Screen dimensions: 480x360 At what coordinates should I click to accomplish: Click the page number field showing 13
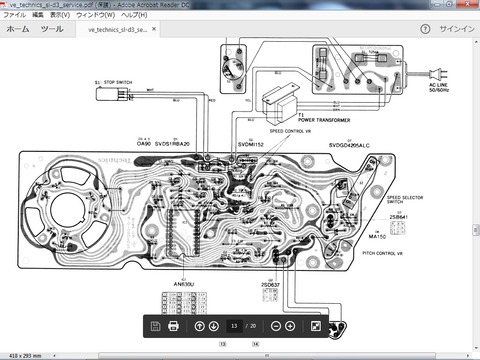[234, 326]
